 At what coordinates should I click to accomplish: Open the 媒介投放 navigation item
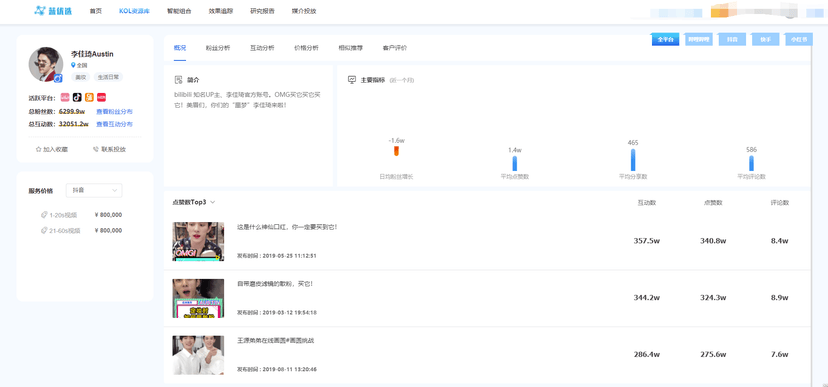pyautogui.click(x=304, y=11)
